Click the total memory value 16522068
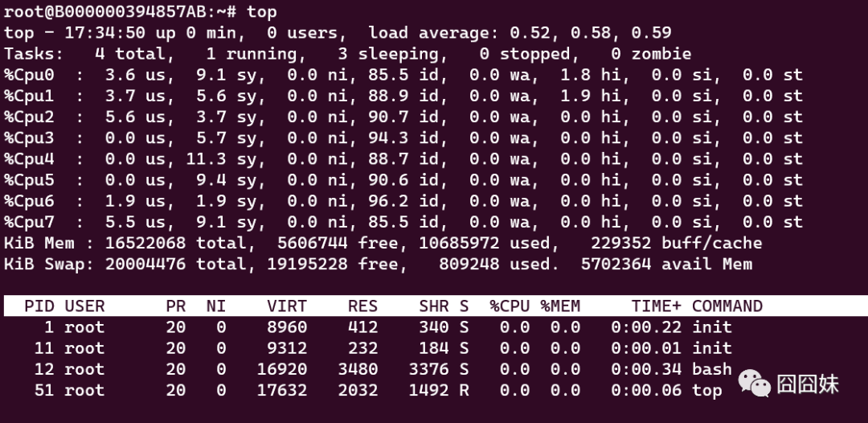 (x=145, y=243)
